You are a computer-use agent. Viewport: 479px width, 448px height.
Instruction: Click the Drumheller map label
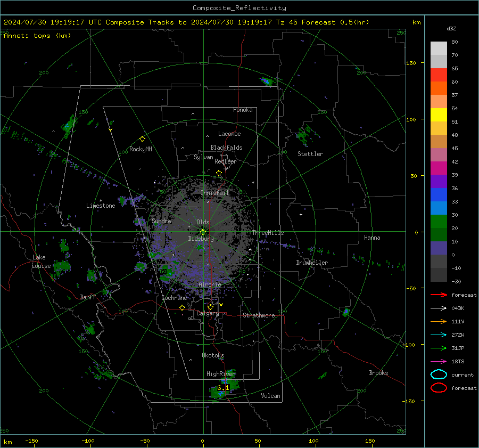[x=312, y=263]
